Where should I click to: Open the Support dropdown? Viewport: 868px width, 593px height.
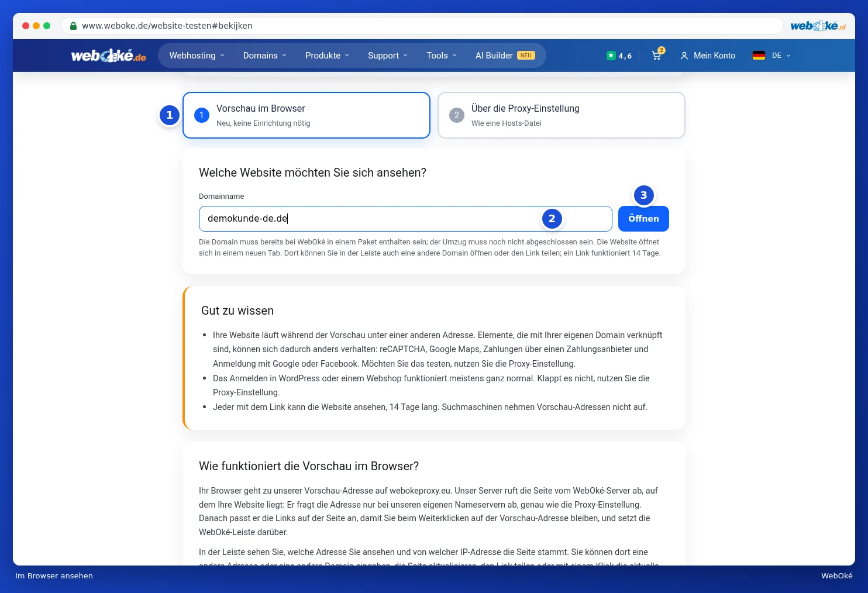(388, 56)
